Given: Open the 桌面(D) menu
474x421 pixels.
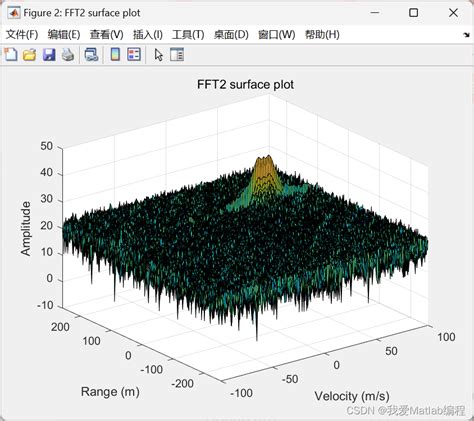Looking at the screenshot, I should (x=231, y=34).
